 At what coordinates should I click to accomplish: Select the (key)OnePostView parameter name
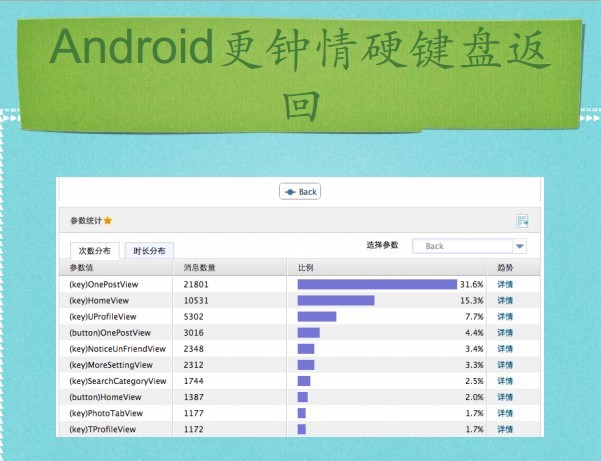point(103,284)
